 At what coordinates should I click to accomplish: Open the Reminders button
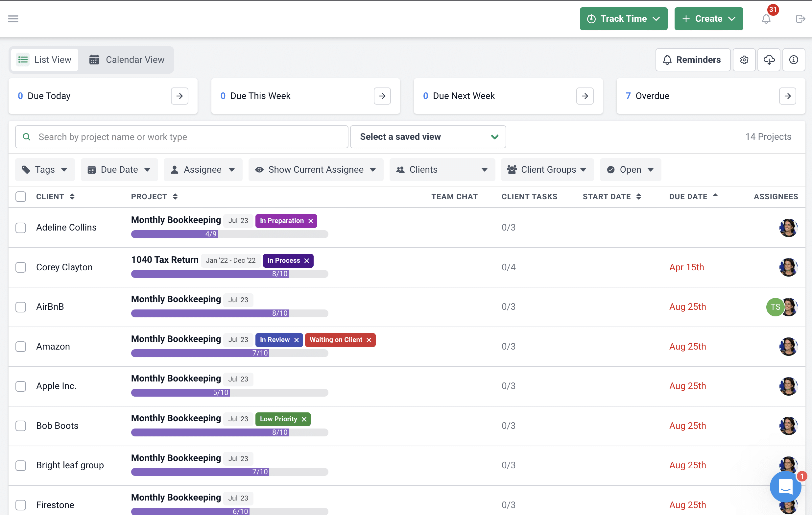[693, 60]
